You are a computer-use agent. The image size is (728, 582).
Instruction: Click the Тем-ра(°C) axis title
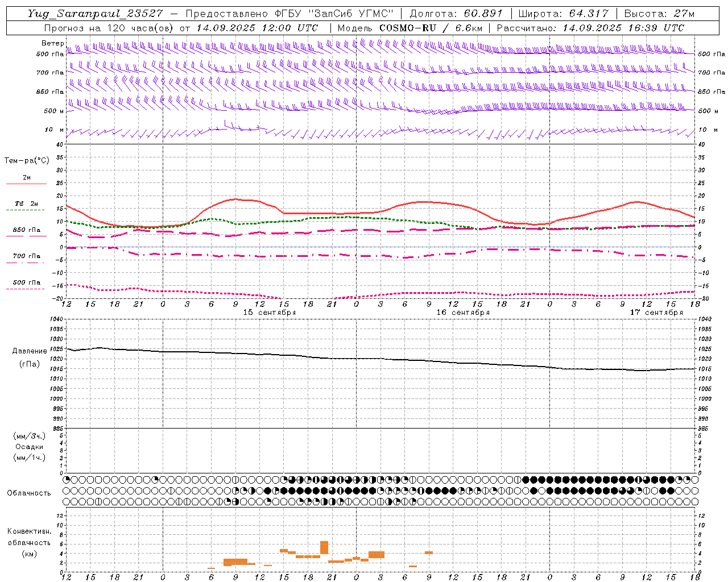tap(27, 161)
